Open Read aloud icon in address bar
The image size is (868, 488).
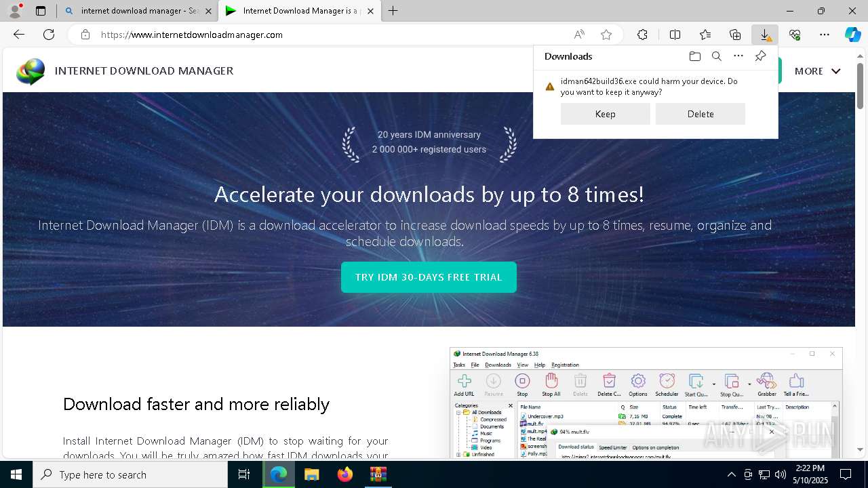[579, 35]
